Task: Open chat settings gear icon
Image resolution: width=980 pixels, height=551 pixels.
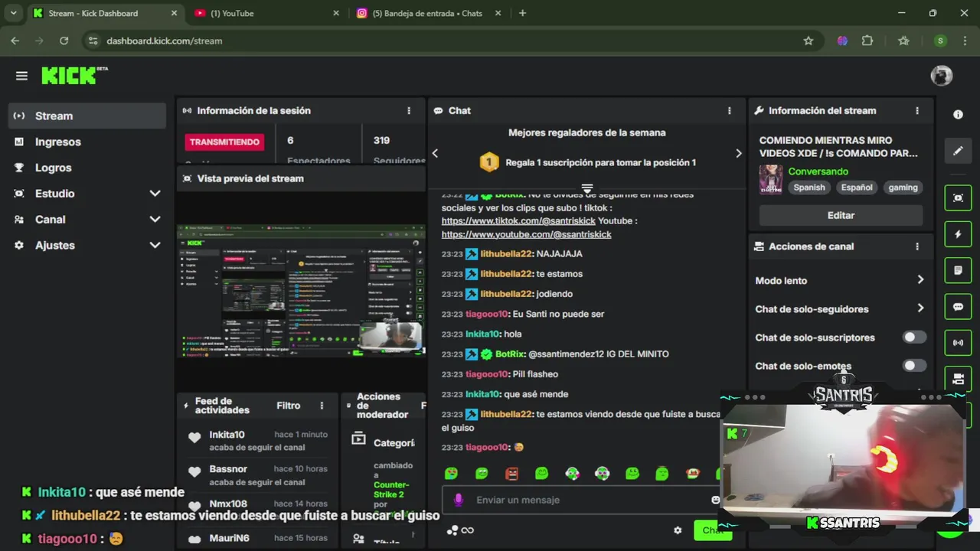Action: [678, 530]
